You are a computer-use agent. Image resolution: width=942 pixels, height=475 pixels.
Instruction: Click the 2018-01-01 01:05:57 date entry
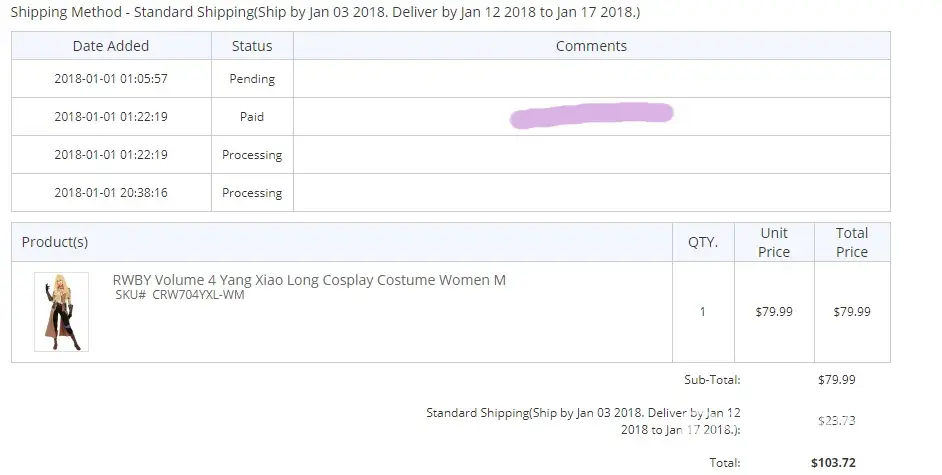pos(111,79)
